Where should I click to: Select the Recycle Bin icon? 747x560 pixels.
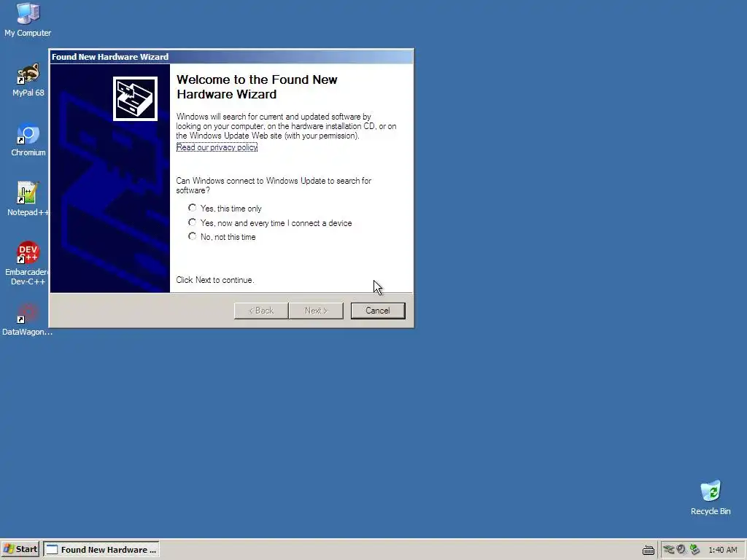click(711, 497)
